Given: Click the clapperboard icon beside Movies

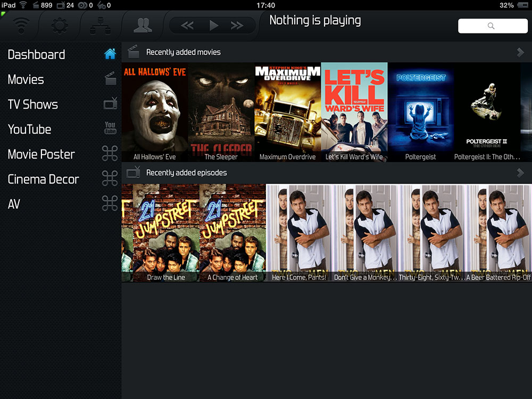Looking at the screenshot, I should (110, 79).
